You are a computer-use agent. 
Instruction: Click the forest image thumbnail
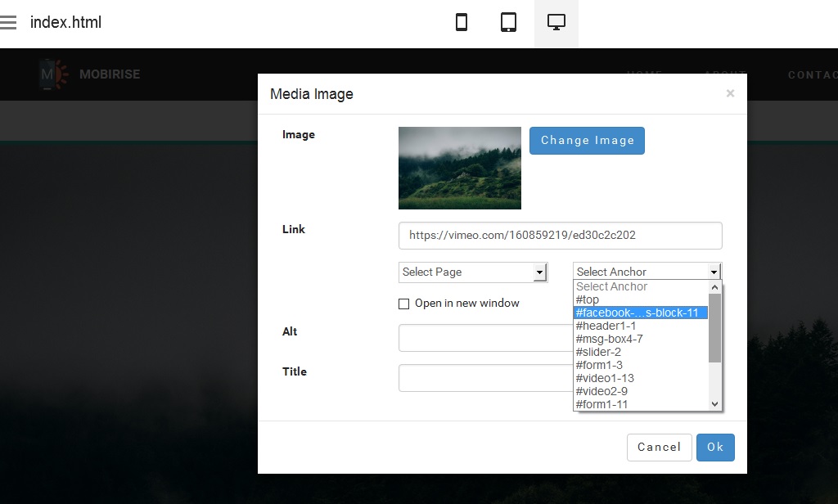[x=459, y=168]
